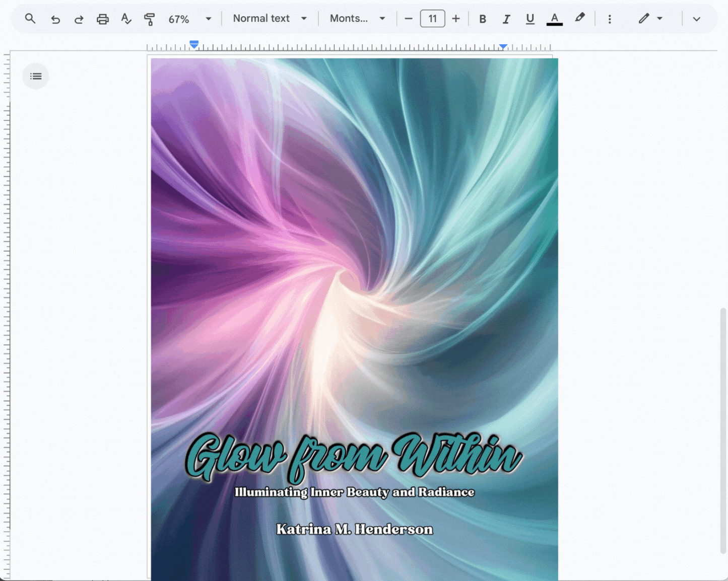Run spelling and grammar check
The image size is (728, 581).
[126, 19]
